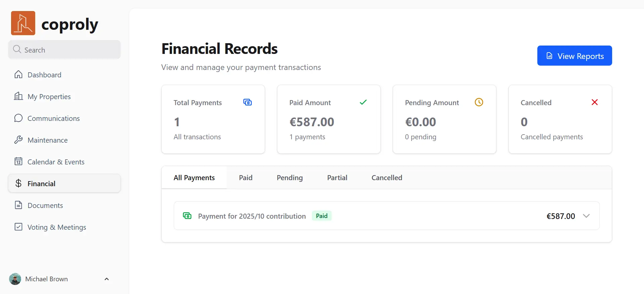Click "Payment for 2025/10 contribution" text
The width and height of the screenshot is (644, 294).
tap(252, 216)
